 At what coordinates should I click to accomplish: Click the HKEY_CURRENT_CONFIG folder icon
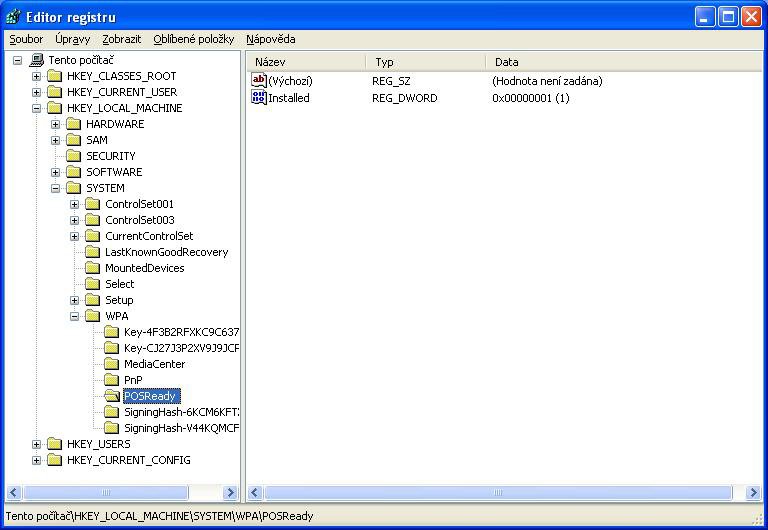click(54, 460)
